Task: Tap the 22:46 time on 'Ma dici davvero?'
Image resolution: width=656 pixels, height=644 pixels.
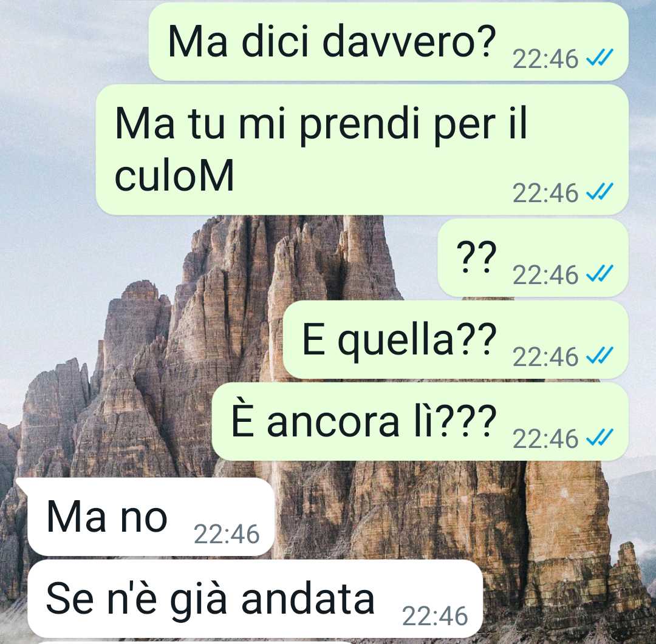Action: [x=545, y=59]
